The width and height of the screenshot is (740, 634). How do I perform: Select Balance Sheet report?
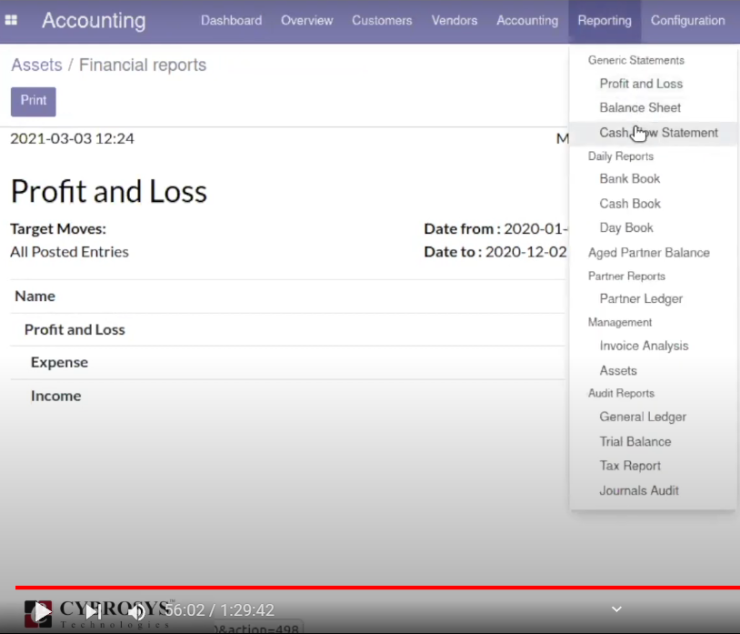point(640,108)
